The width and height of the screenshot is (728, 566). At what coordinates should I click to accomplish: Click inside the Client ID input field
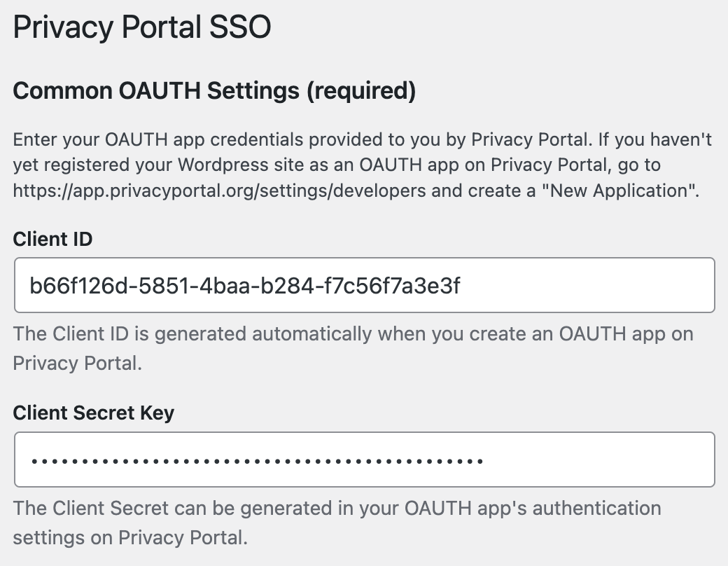(x=364, y=284)
